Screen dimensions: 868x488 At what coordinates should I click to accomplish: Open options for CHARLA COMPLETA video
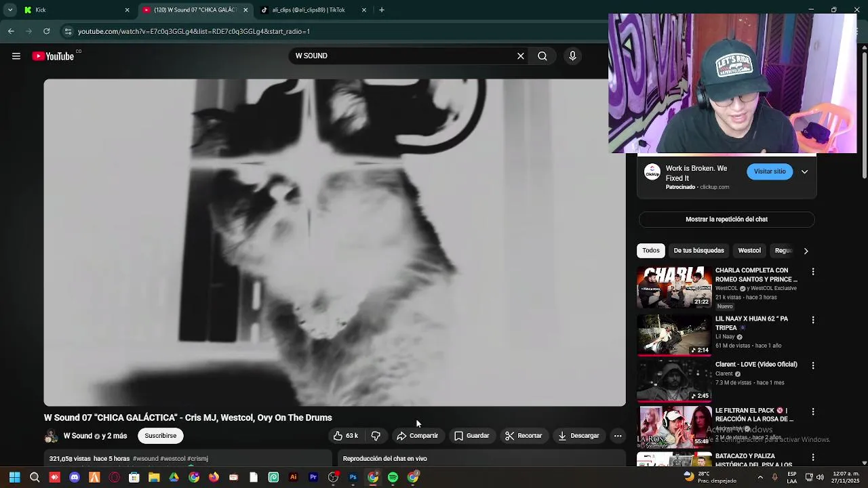[813, 272]
